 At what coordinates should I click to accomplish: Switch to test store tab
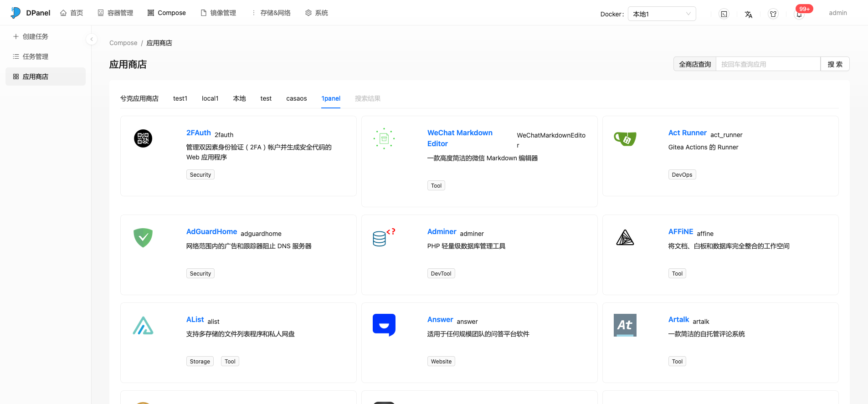266,98
